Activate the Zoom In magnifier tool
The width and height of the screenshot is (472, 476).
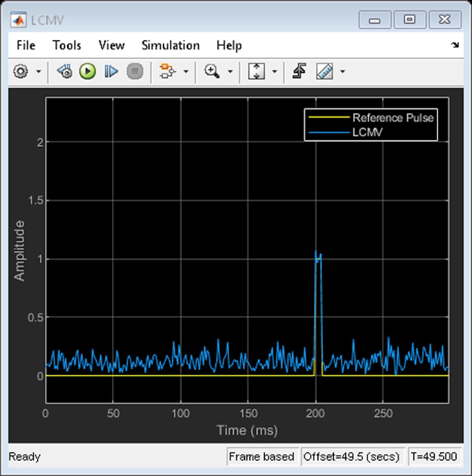coord(212,71)
